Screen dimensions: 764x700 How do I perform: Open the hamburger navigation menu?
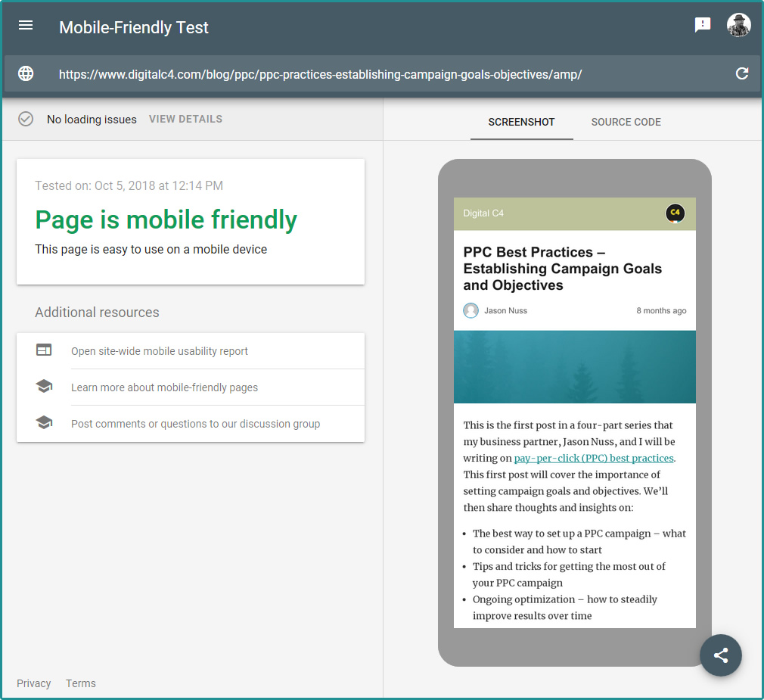[26, 26]
